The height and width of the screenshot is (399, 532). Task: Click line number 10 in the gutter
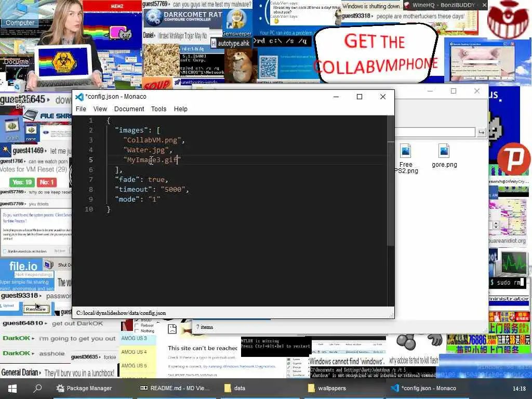[89, 209]
